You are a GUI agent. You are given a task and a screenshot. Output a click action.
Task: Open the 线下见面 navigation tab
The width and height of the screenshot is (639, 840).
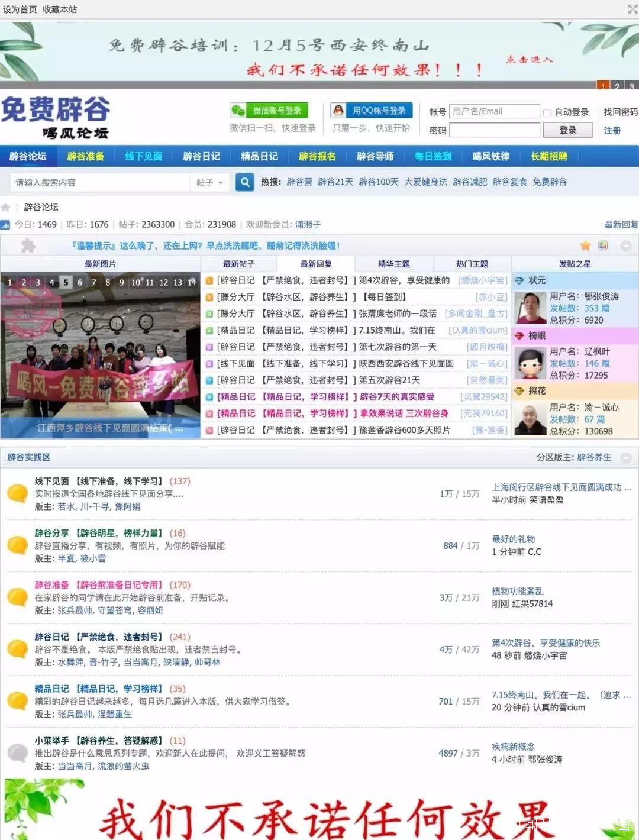click(x=144, y=156)
